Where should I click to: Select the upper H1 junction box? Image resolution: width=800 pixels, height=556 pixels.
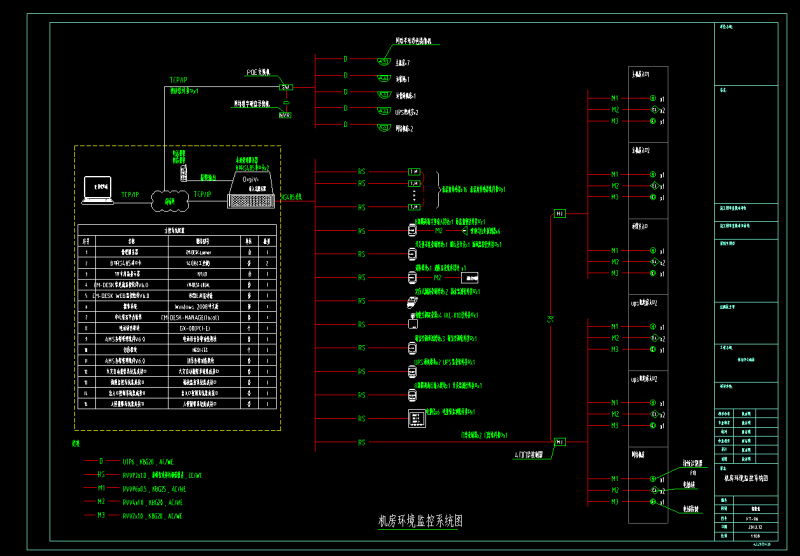(559, 213)
